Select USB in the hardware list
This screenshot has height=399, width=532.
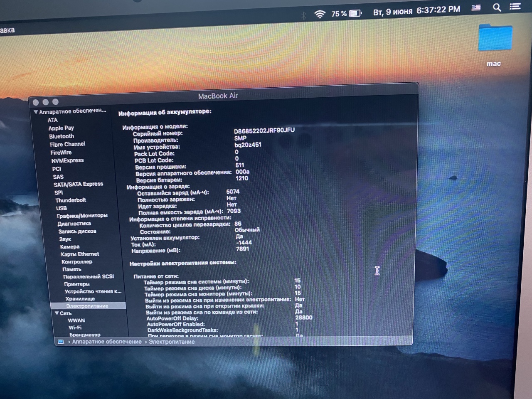click(x=62, y=208)
